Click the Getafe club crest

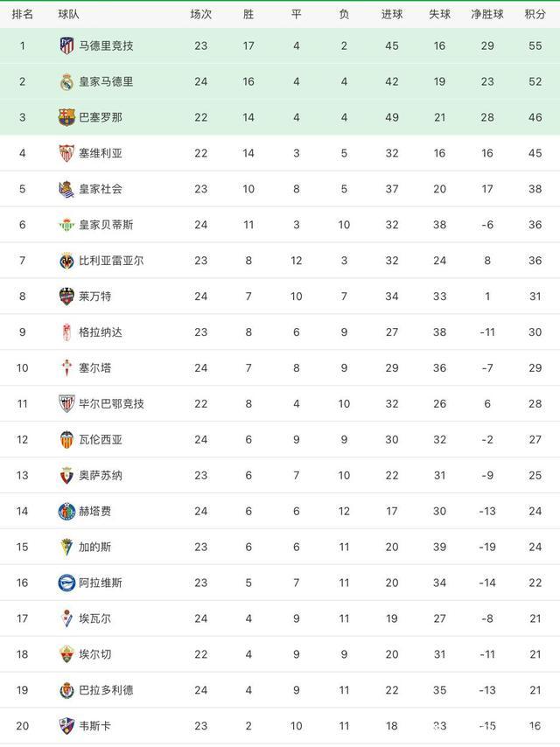point(66,512)
